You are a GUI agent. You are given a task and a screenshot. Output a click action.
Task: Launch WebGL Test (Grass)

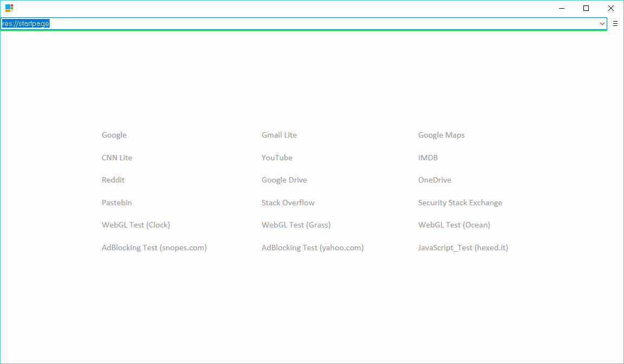(296, 225)
